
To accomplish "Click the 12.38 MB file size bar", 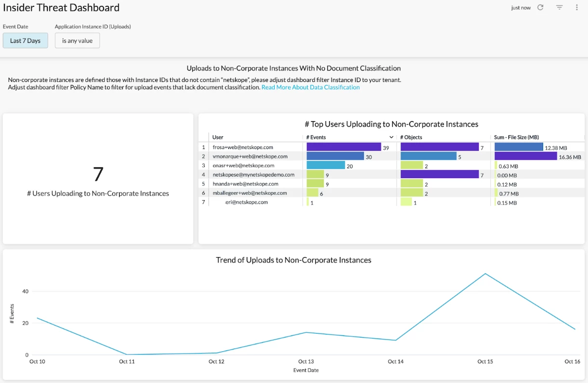I will pyautogui.click(x=519, y=147).
